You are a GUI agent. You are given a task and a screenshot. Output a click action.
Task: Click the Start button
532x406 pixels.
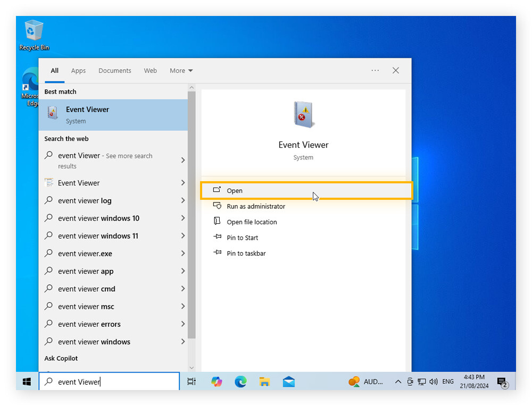26,382
